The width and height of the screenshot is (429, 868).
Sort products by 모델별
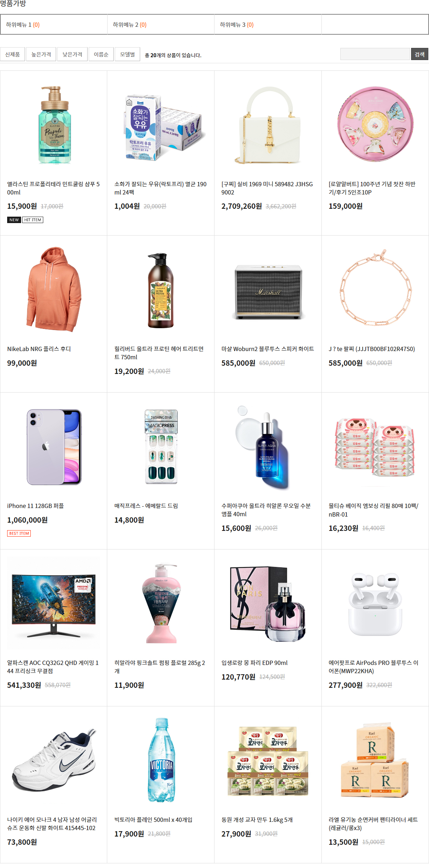pyautogui.click(x=127, y=54)
